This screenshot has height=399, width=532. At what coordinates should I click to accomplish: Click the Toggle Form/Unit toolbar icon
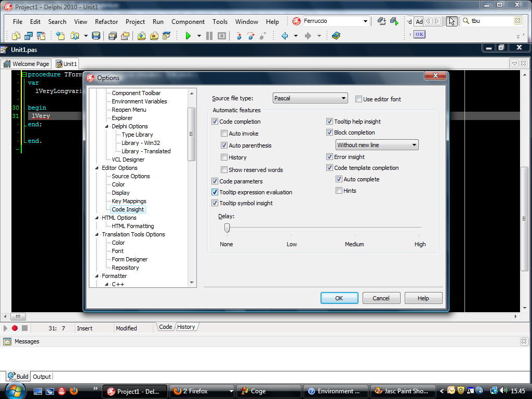click(x=41, y=36)
